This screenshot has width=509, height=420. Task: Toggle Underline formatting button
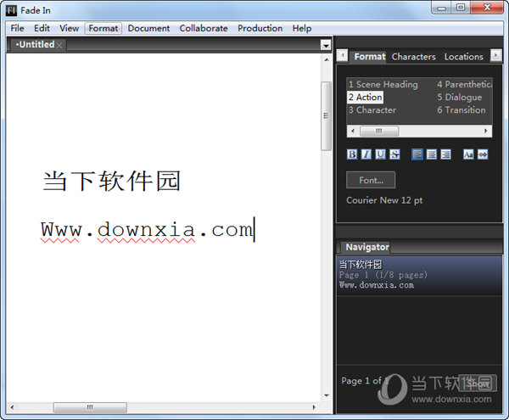click(380, 154)
